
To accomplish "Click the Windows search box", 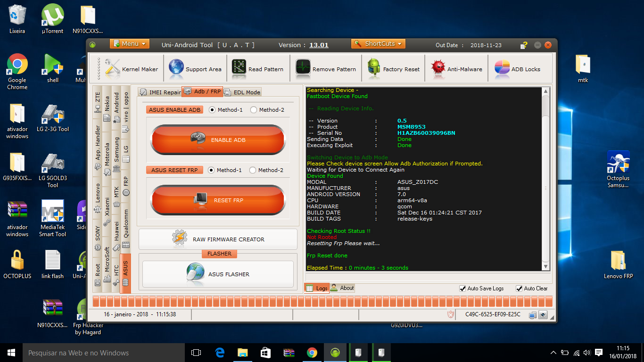I will [x=104, y=353].
